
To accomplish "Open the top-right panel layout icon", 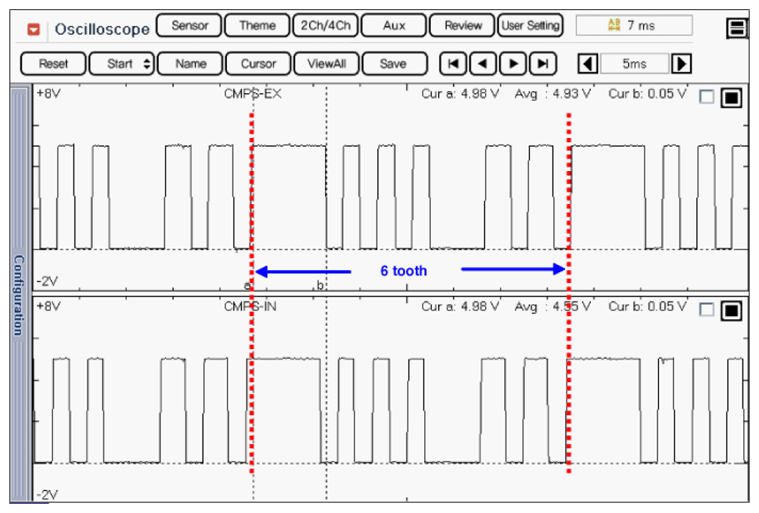I will [737, 28].
